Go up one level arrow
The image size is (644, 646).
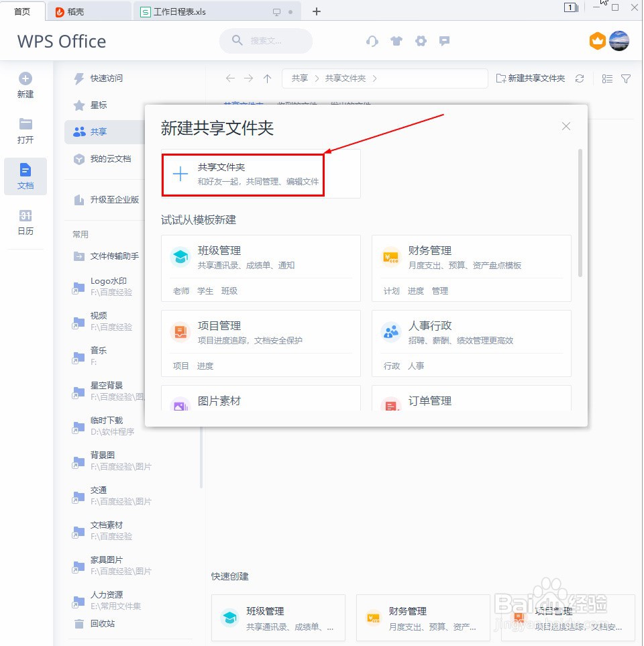267,78
